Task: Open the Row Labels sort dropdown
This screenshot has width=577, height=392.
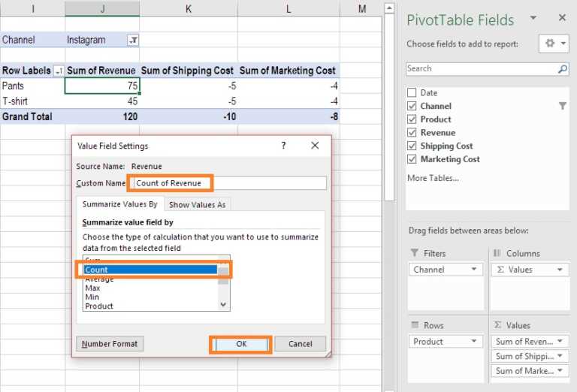Action: [x=59, y=71]
